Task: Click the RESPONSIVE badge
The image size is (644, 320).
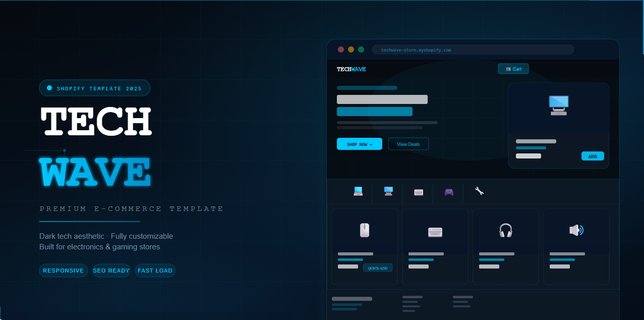Action: click(63, 271)
